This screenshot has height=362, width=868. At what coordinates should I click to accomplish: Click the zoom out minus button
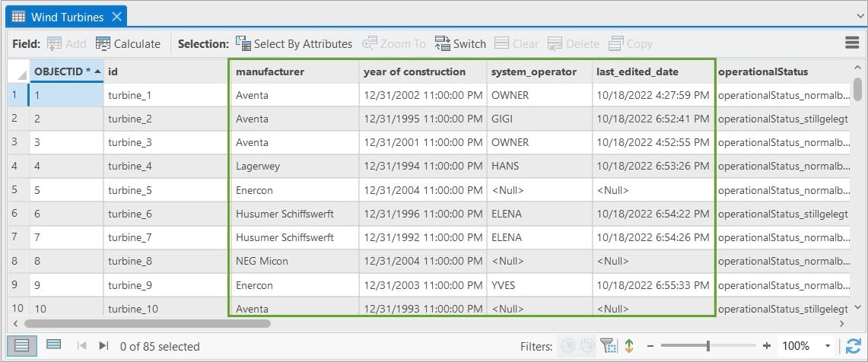pyautogui.click(x=650, y=346)
